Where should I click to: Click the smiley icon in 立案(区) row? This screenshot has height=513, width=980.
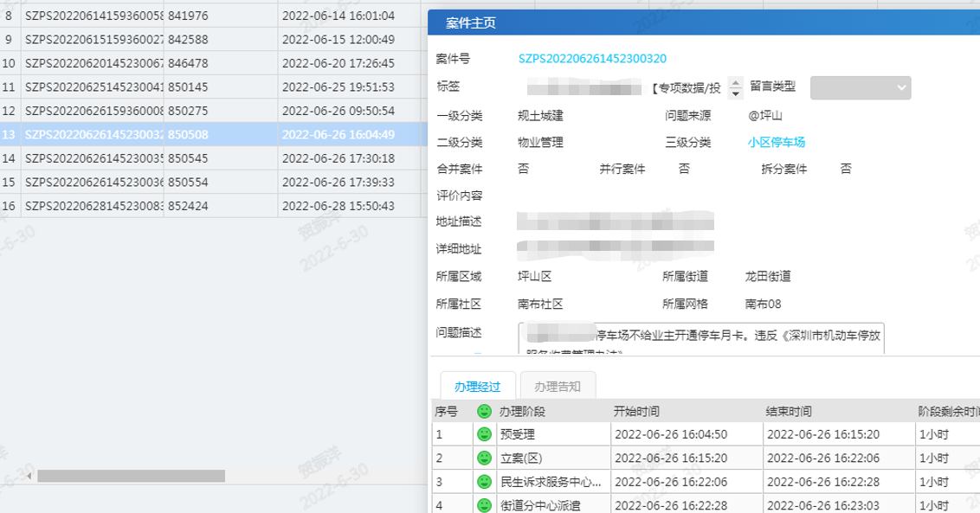tap(485, 458)
